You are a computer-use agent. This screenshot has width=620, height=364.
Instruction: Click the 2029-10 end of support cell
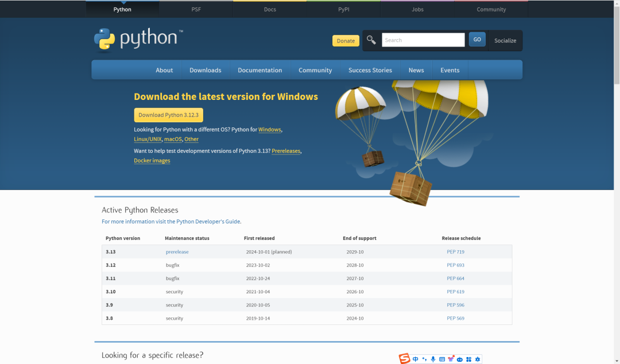coord(355,251)
